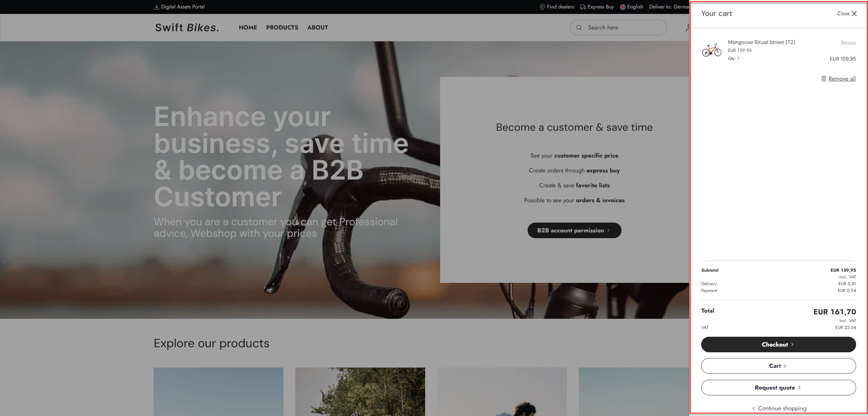
Task: Click the location pin Find dealers icon
Action: 542,7
